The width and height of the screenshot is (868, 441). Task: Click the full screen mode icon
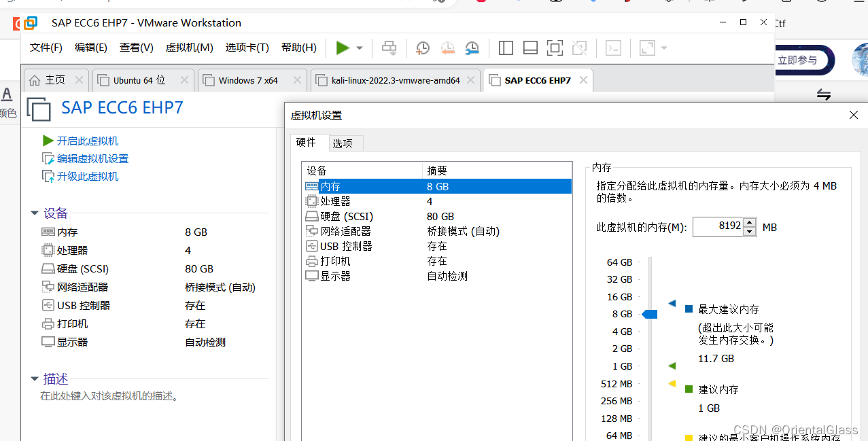(x=555, y=48)
